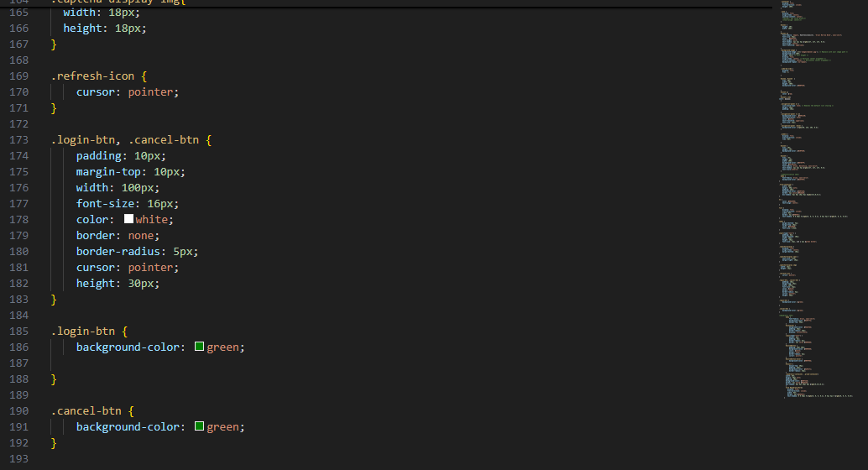The height and width of the screenshot is (470, 868).
Task: Place cursor on .refresh-icon selector
Action: tap(92, 76)
